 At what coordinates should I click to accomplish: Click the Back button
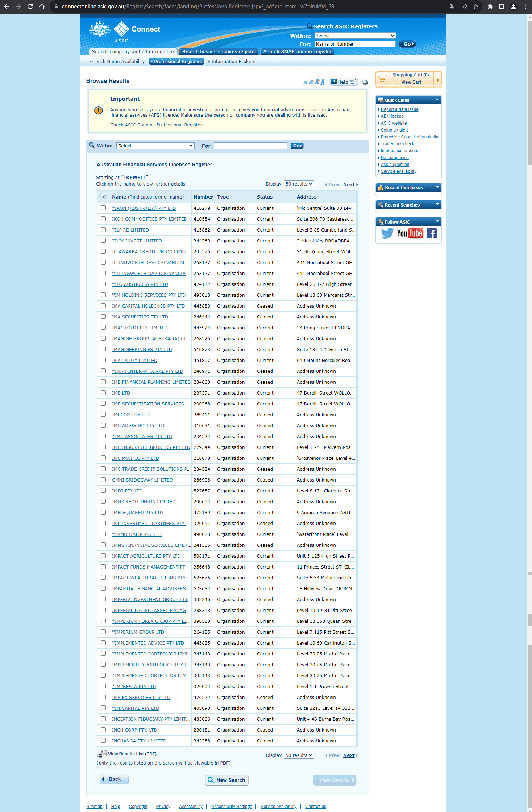[x=114, y=779]
